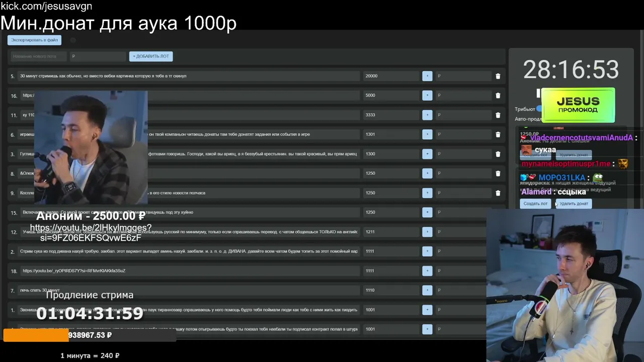Edit the 1250 amount of lot 15
644x362 pixels.
[391, 212]
